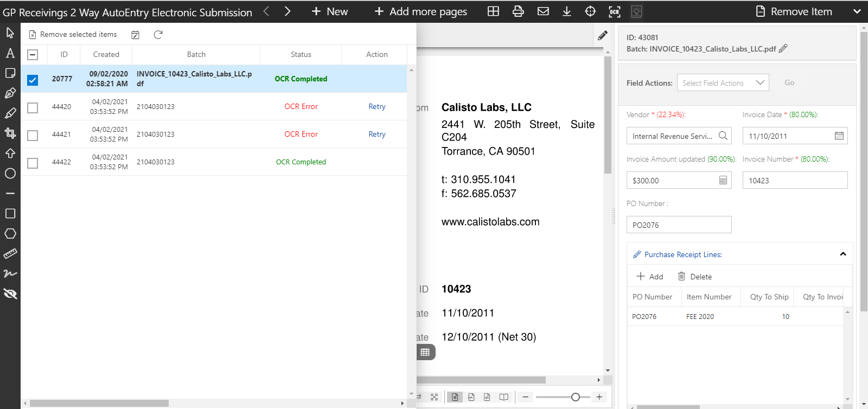Click the OCR icon in top toolbar
The image size is (868, 409).
tap(614, 11)
